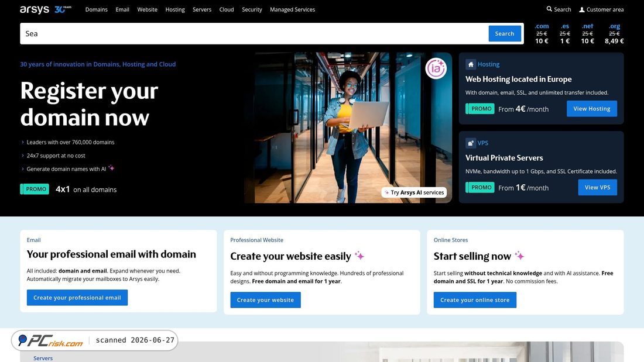This screenshot has width=644, height=362.
Task: Click the blue Search button
Action: point(504,34)
